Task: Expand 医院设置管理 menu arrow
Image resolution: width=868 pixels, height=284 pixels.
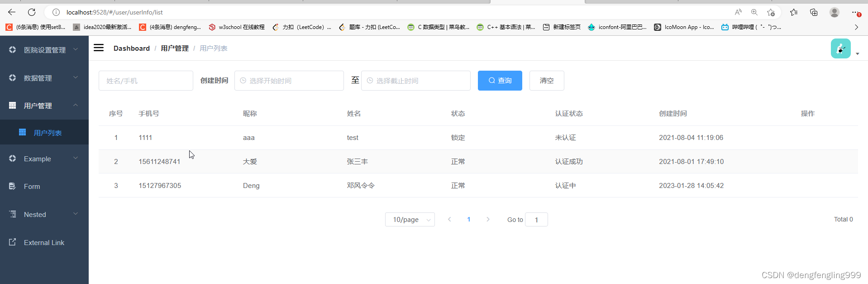Action: pyautogui.click(x=76, y=49)
